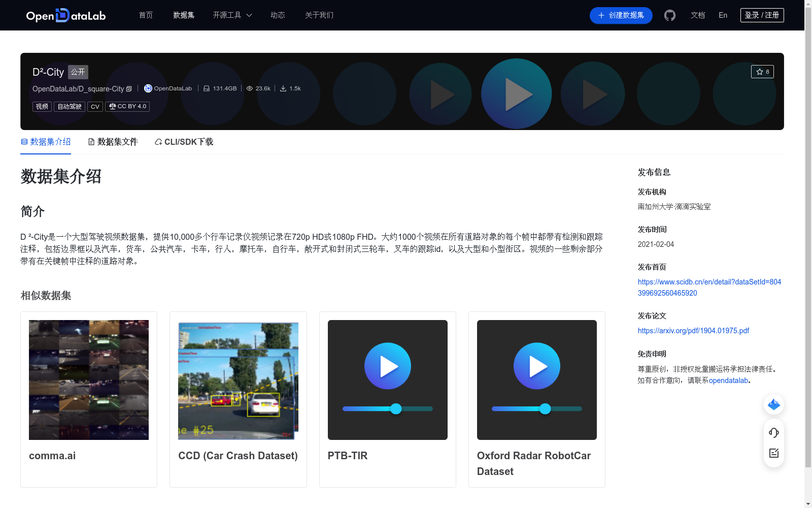
Task: Open the PTB-TIR title
Action: pos(348,456)
